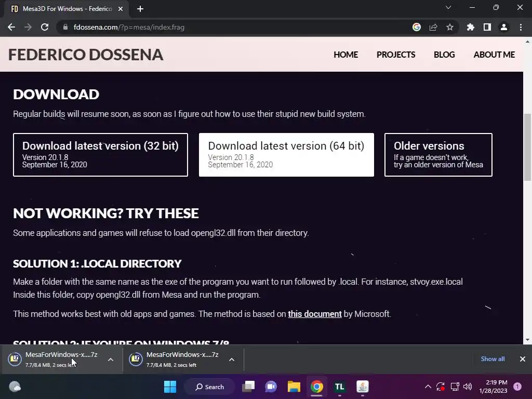The image size is (532, 399).
Task: Click the 'NOT WORKING? TRY THESE' heading
Action: click(106, 214)
